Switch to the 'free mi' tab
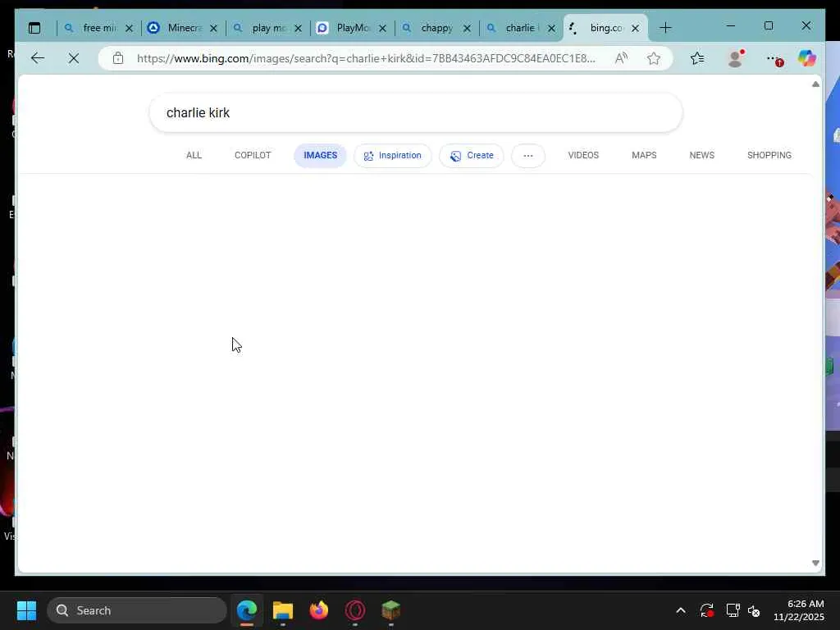 click(98, 28)
